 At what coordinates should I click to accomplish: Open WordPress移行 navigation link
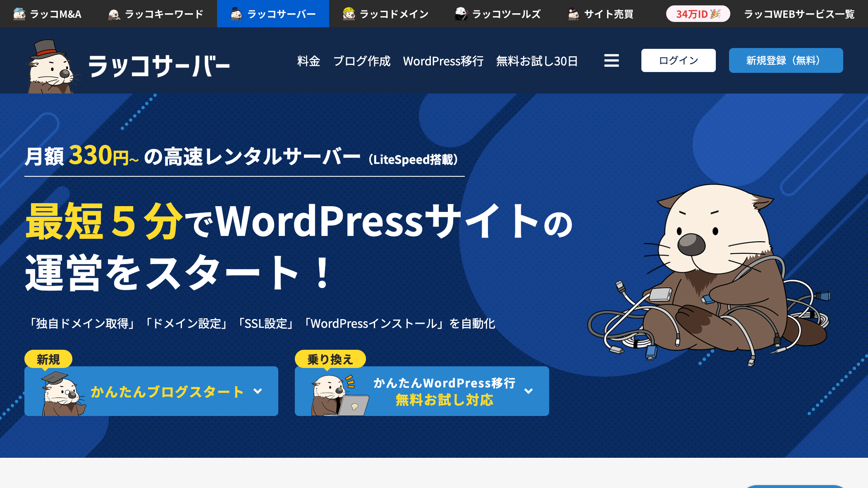click(x=443, y=61)
